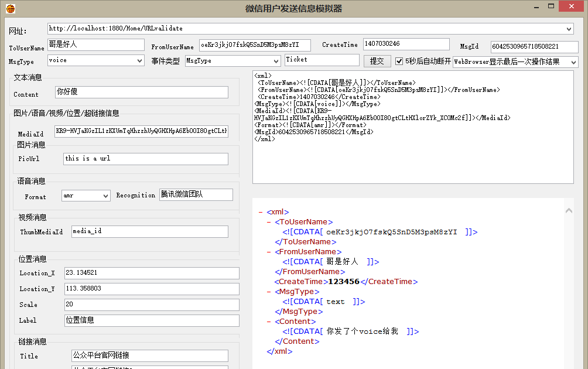The height and width of the screenshot is (369, 588).
Task: Click the Scale input field
Action: (x=152, y=305)
